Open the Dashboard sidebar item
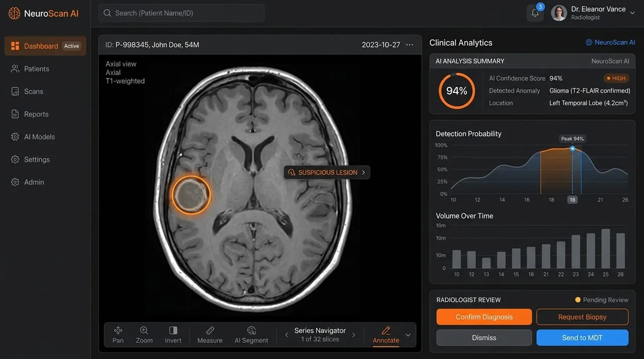 45,46
